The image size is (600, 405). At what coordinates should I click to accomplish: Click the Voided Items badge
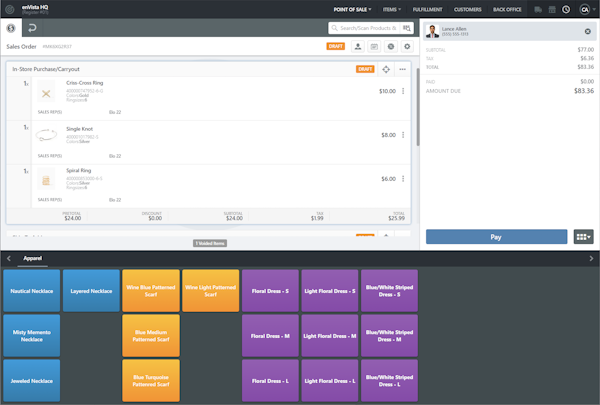[x=210, y=243]
